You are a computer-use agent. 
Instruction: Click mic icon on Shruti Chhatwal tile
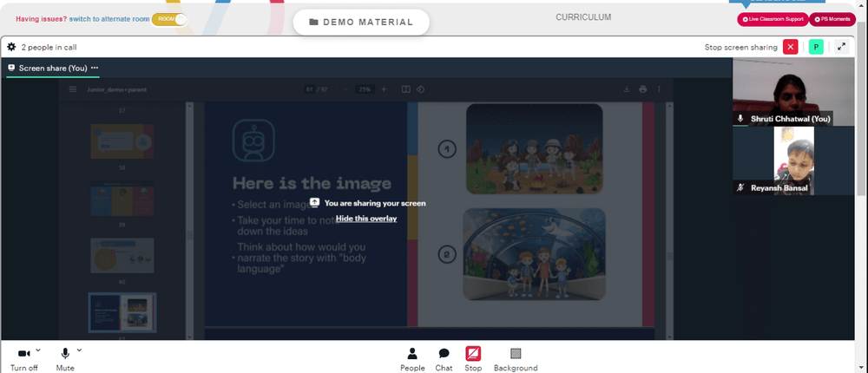click(740, 119)
